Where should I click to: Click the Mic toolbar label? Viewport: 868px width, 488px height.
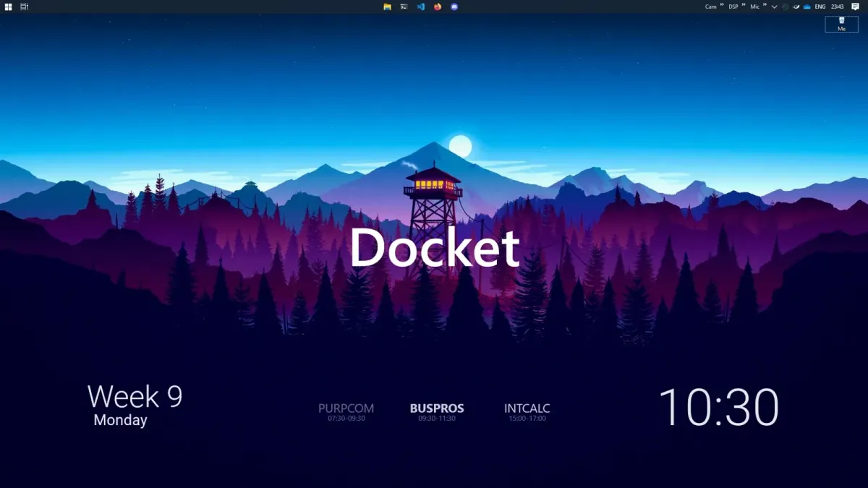pyautogui.click(x=755, y=7)
